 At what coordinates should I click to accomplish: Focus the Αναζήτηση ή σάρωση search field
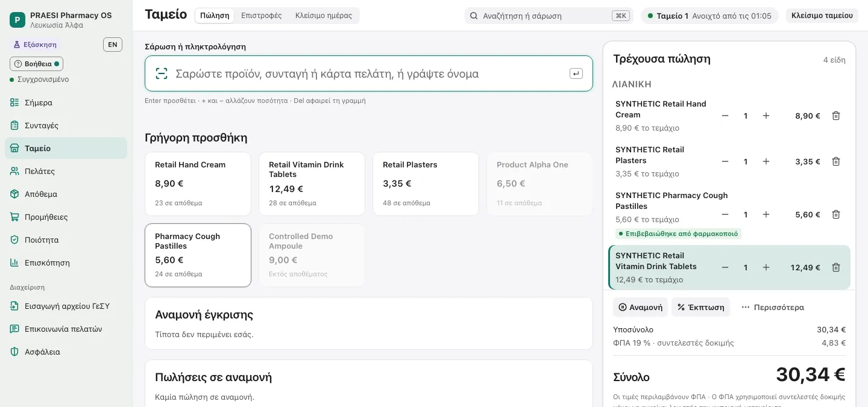549,16
